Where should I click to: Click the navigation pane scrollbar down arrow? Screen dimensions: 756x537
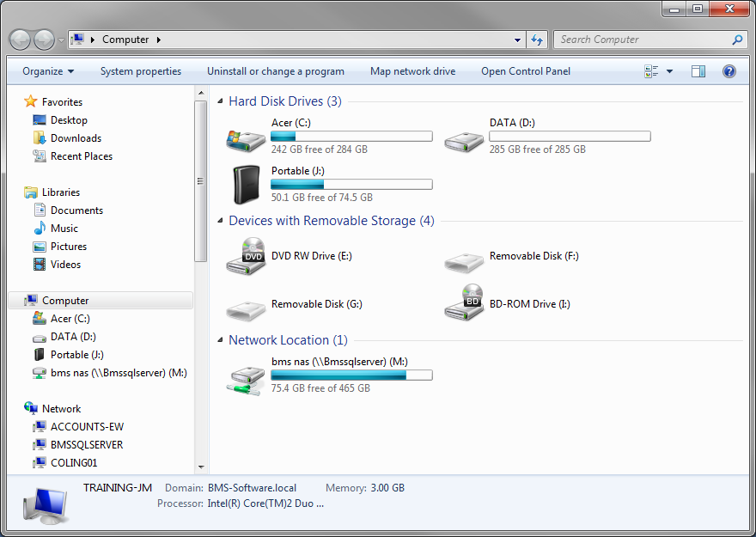201,467
